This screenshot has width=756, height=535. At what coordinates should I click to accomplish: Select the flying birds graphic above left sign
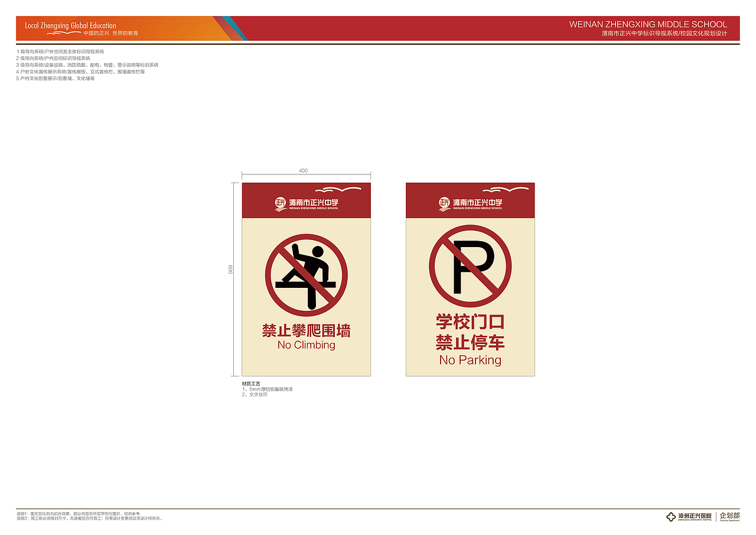(340, 190)
